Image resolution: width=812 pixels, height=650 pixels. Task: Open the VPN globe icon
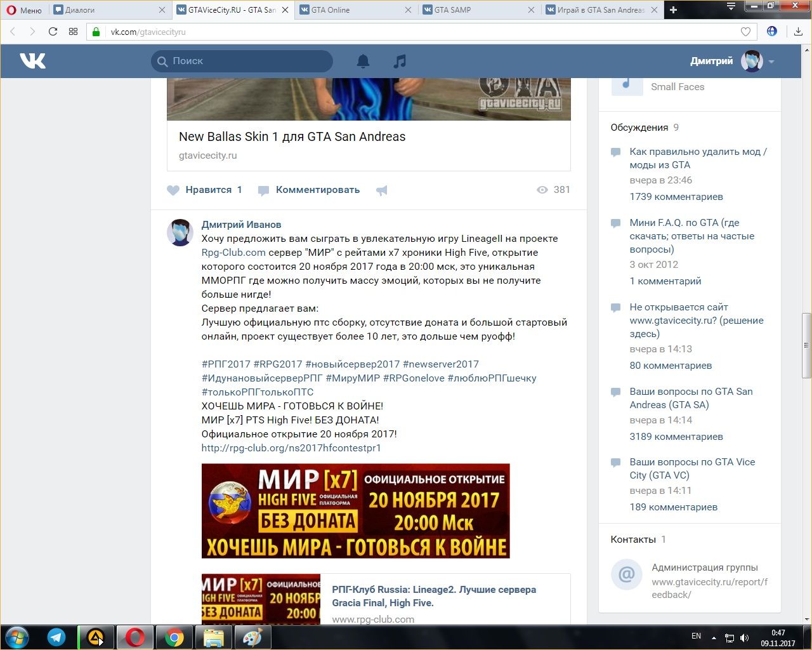click(771, 31)
